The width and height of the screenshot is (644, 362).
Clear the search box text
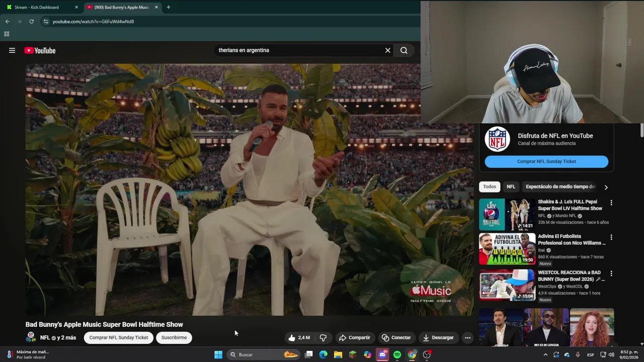click(387, 50)
